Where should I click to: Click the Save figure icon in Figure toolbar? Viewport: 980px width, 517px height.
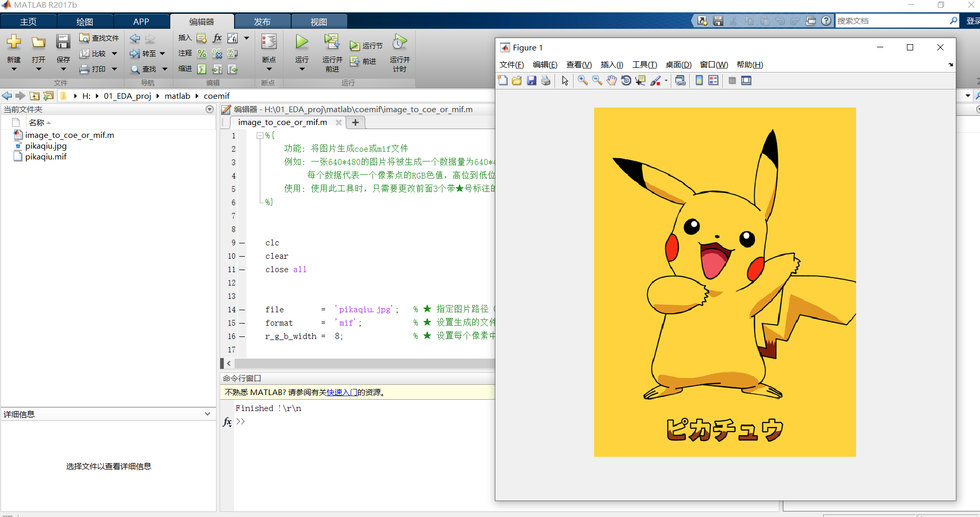pos(531,81)
